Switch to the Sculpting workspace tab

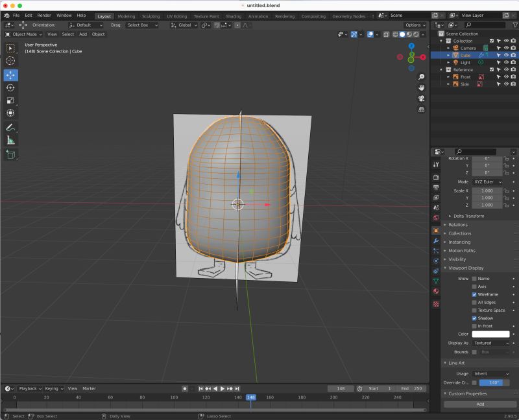click(151, 16)
